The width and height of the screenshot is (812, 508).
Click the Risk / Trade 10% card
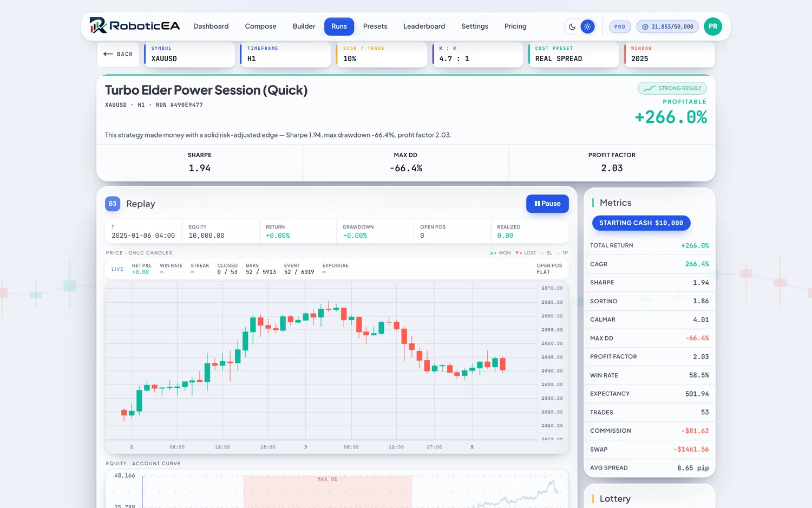[382, 54]
